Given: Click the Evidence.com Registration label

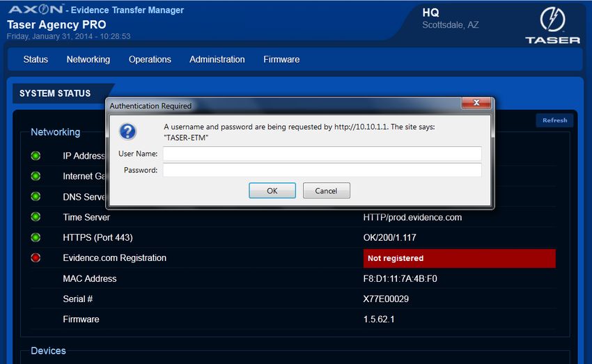Looking at the screenshot, I should pyautogui.click(x=114, y=258).
